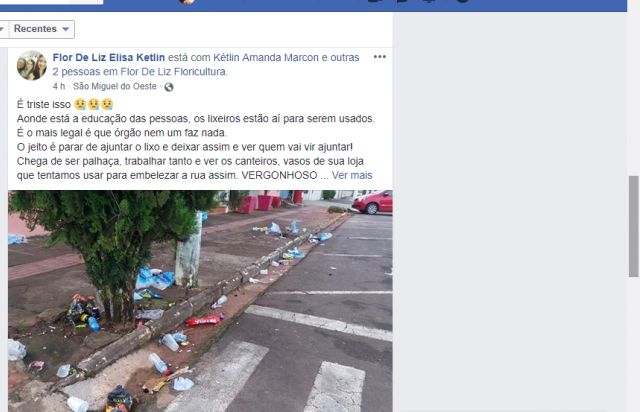Click the profile avatar in the blue top bar
This screenshot has width=640, height=412.
(187, 2)
